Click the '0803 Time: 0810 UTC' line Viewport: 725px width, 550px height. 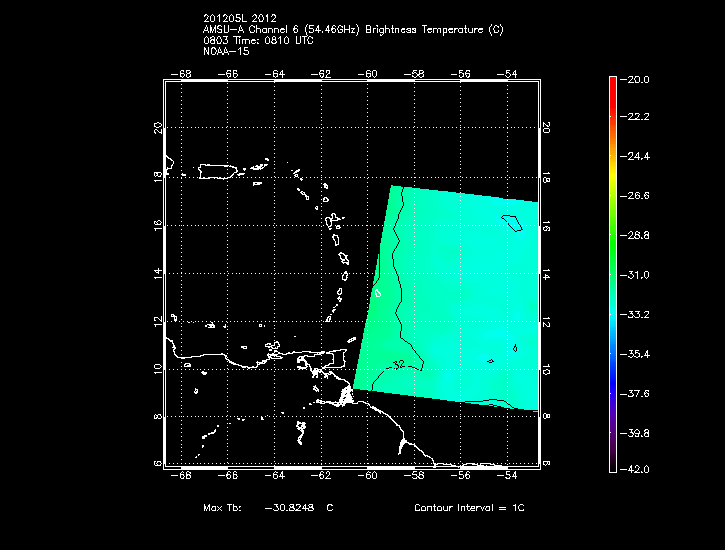(258, 41)
